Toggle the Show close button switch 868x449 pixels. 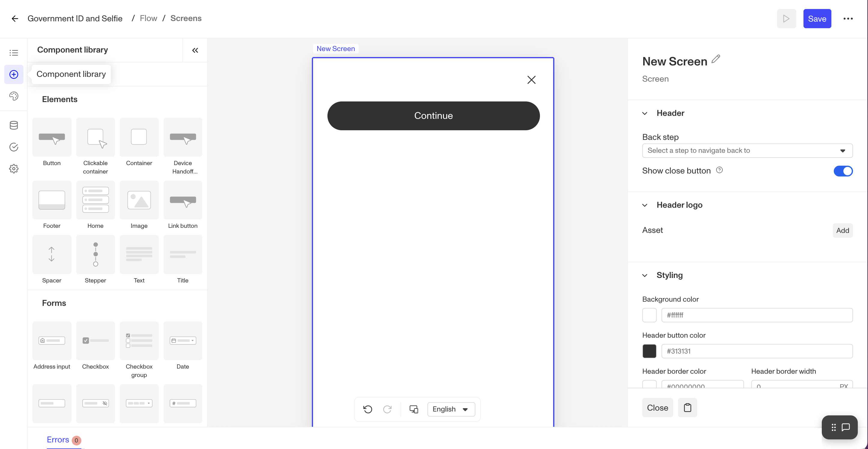843,171
